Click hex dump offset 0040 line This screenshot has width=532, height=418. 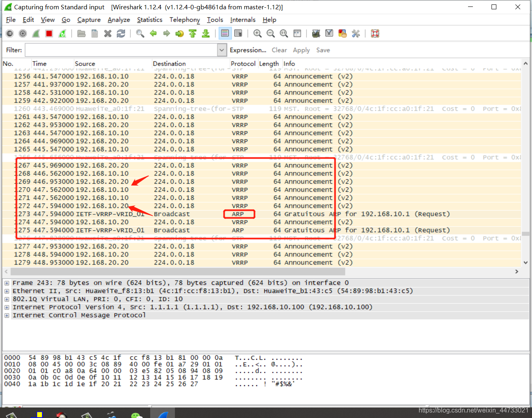[x=153, y=384]
